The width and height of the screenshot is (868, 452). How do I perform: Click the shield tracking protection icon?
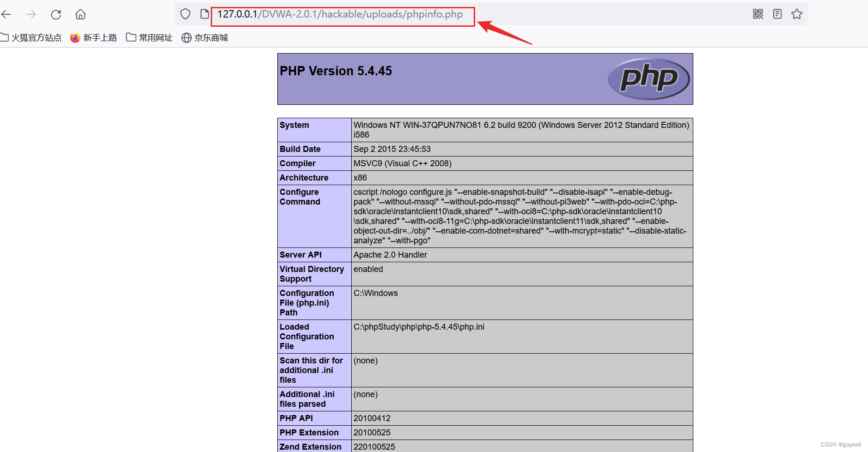click(185, 14)
